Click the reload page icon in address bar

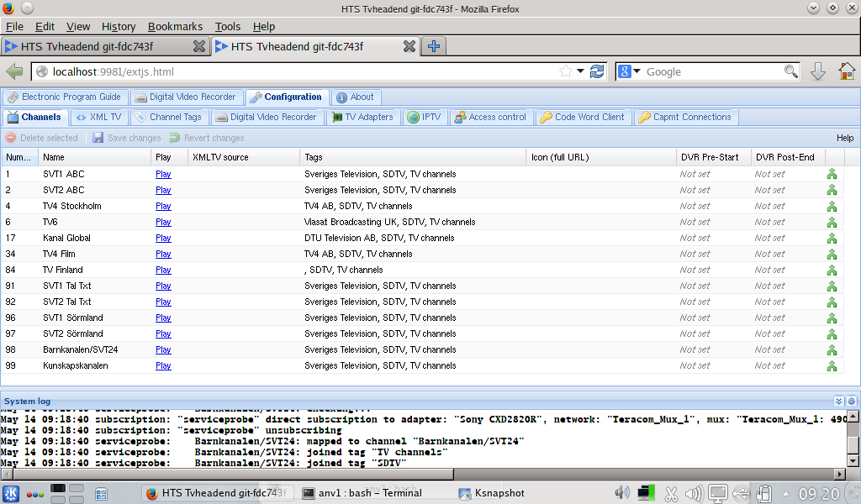[x=597, y=71]
